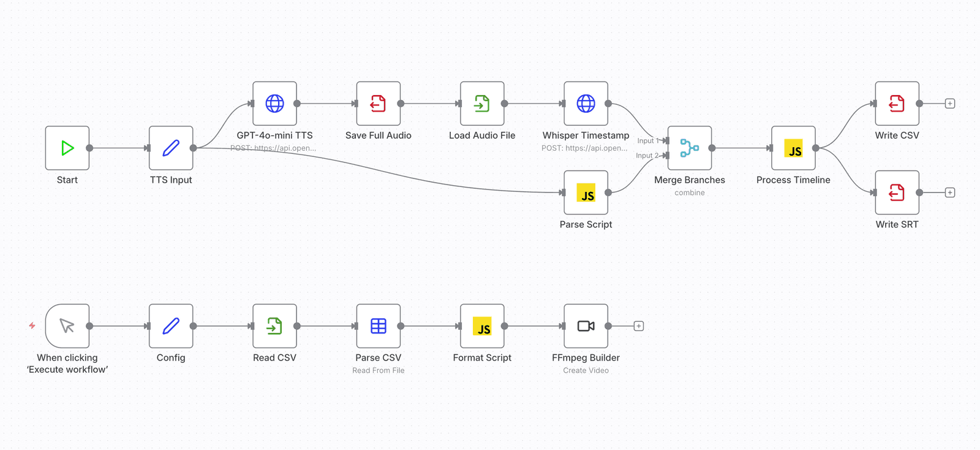Open the Merge Branches node
The width and height of the screenshot is (980, 450).
click(x=690, y=148)
